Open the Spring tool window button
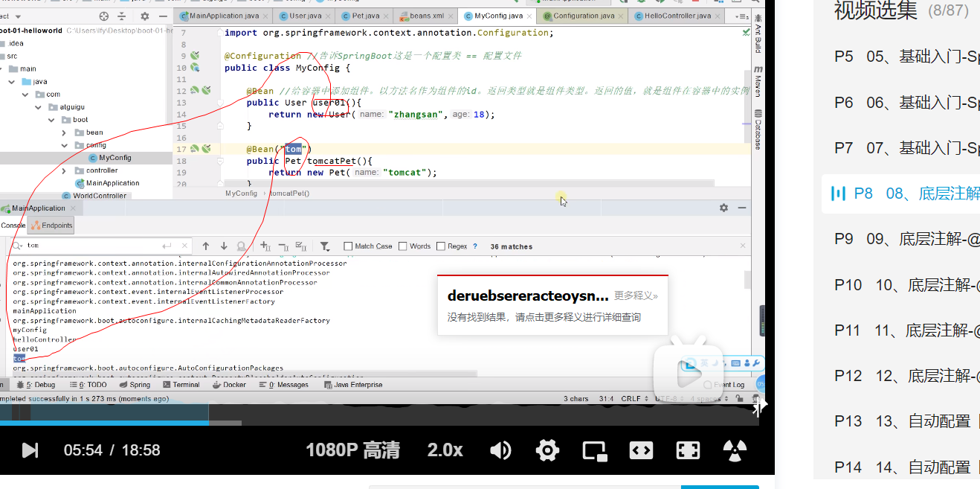The width and height of the screenshot is (980, 489). [134, 385]
